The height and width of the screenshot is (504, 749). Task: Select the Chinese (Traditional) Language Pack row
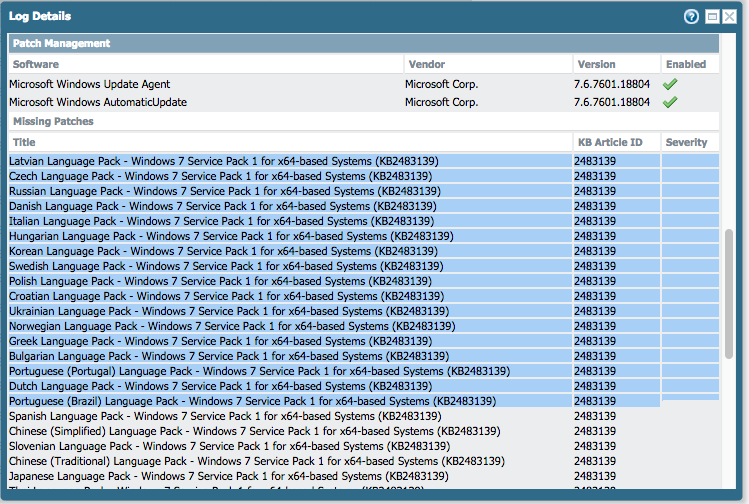pyautogui.click(x=364, y=461)
